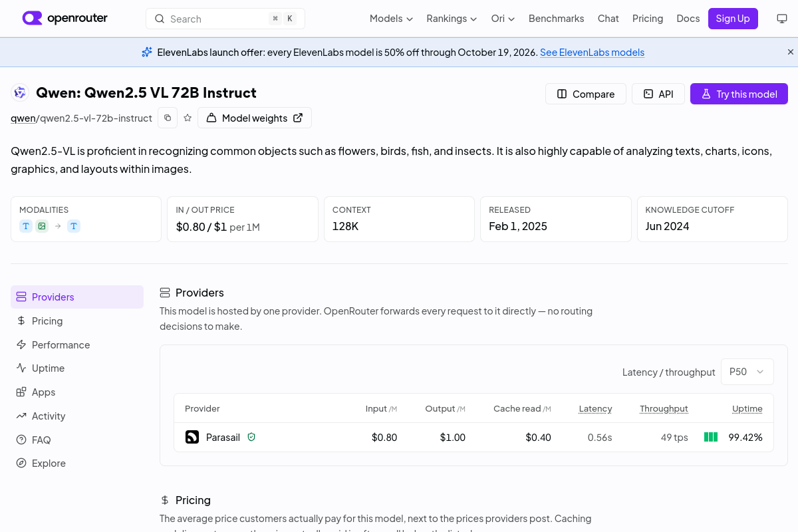Viewport: 798px width, 532px height.
Task: Open the Models dropdown menu
Action: click(392, 19)
